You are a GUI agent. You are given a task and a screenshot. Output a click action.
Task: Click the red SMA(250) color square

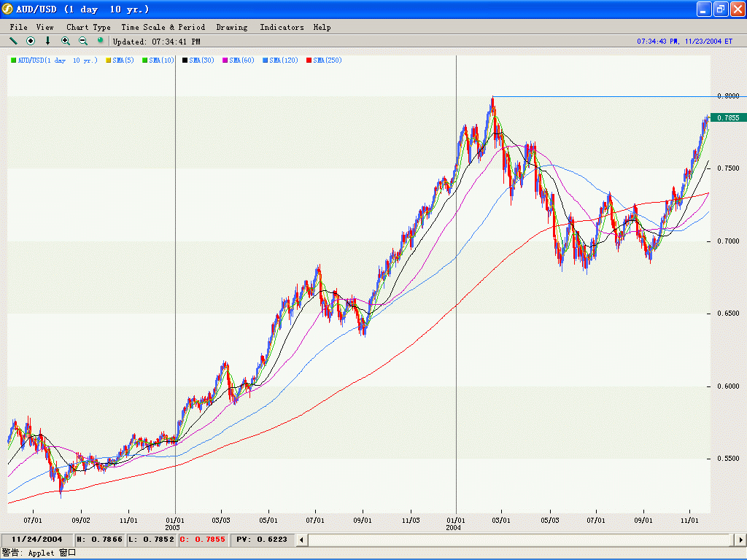click(309, 60)
